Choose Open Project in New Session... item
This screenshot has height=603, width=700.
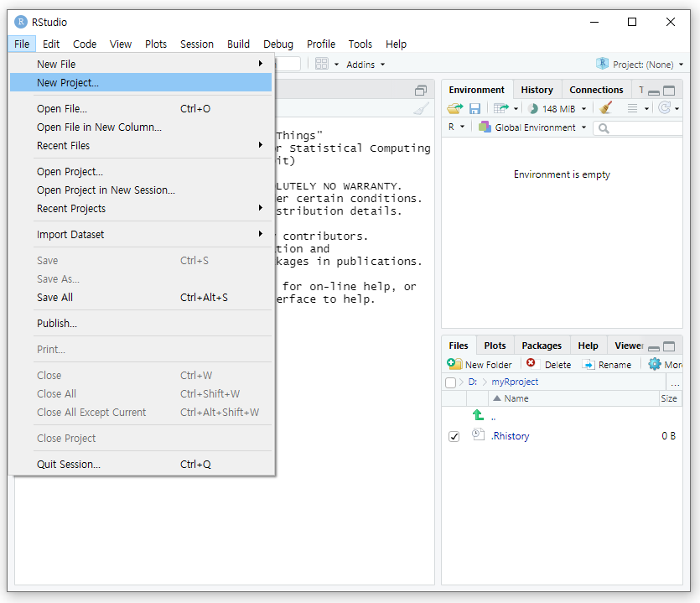click(141, 190)
